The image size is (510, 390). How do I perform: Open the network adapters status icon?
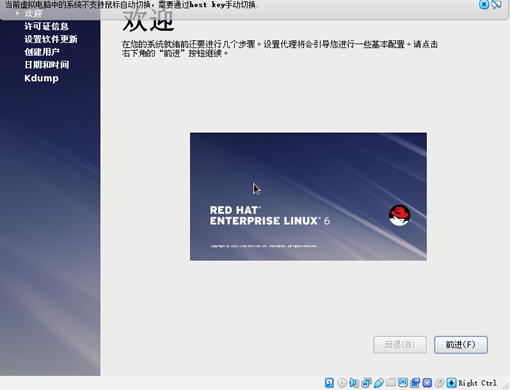coord(366,383)
